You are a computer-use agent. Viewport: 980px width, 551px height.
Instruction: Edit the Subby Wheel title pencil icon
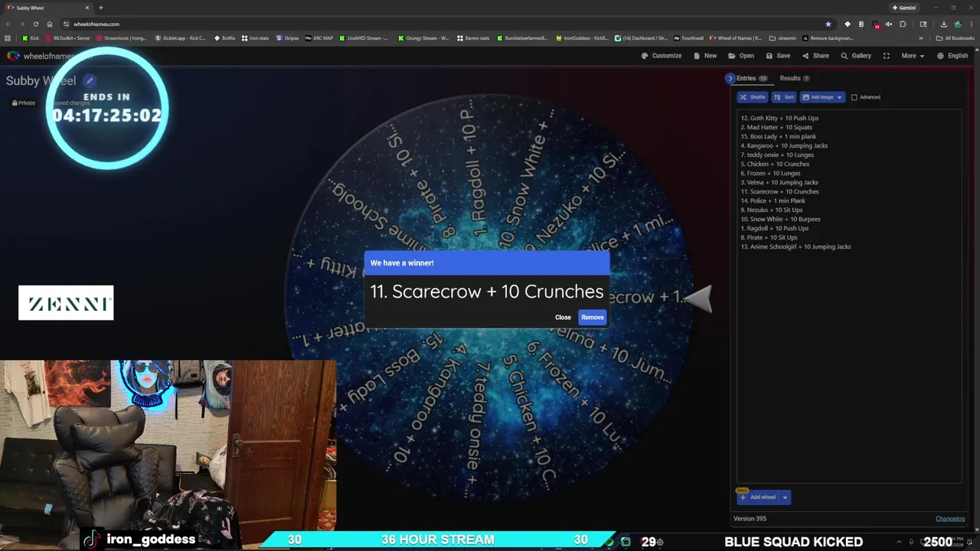(x=90, y=80)
